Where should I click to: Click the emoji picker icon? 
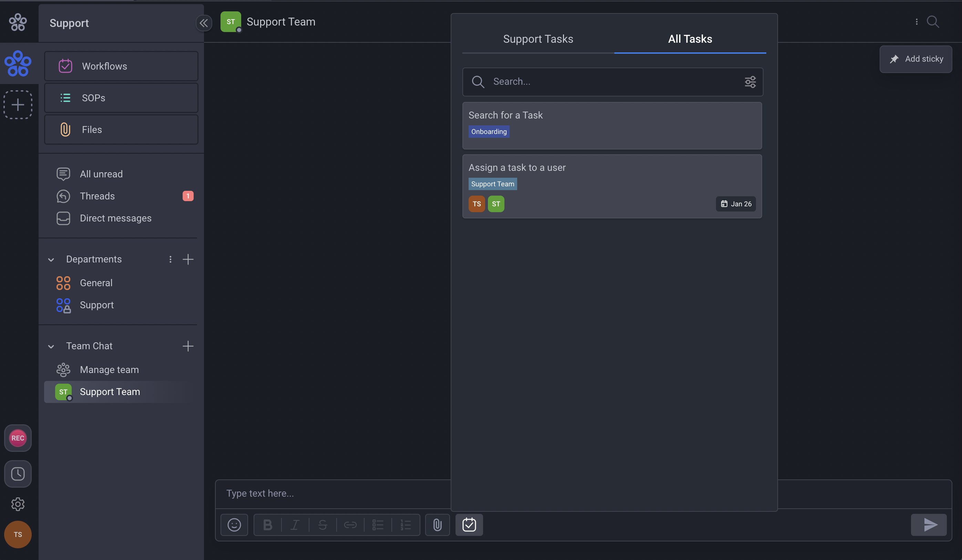coord(234,525)
